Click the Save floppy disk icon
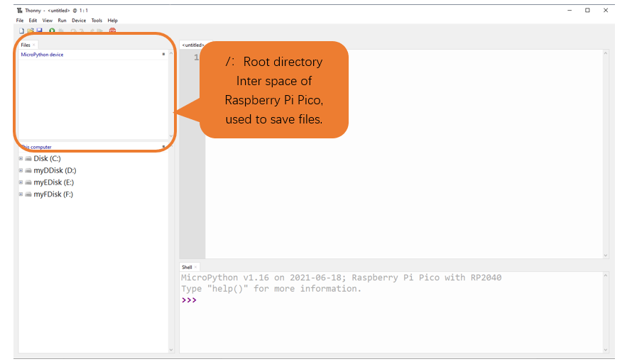Screen dimensions: 632x364 coord(40,31)
